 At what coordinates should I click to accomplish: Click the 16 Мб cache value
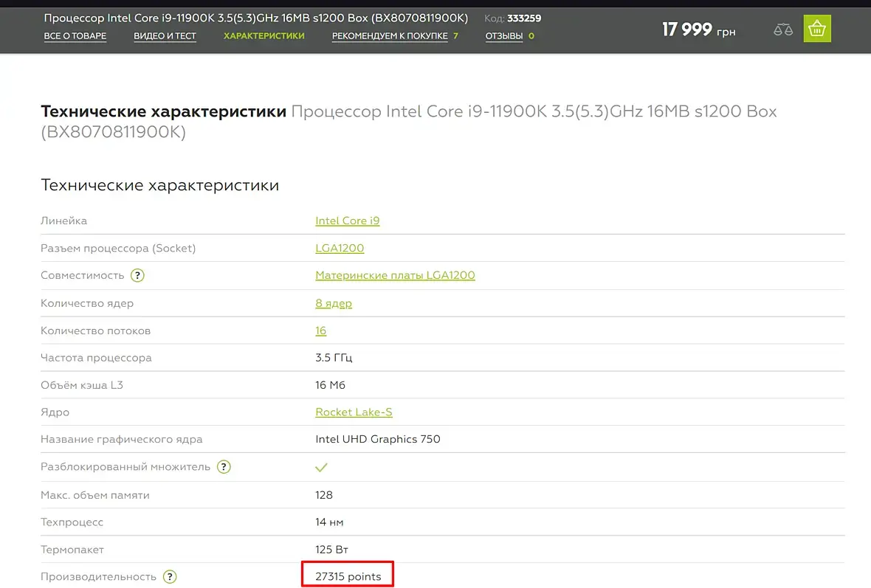(x=330, y=385)
